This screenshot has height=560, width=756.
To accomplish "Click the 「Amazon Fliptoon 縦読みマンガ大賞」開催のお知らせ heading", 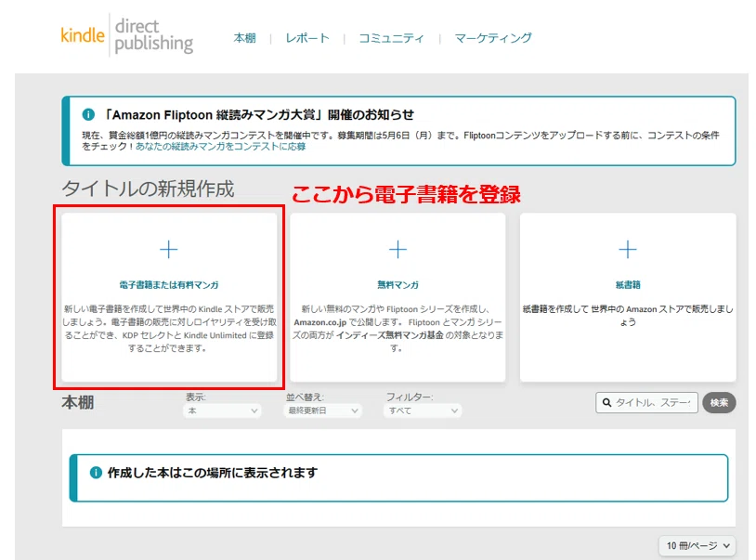I will point(258,115).
